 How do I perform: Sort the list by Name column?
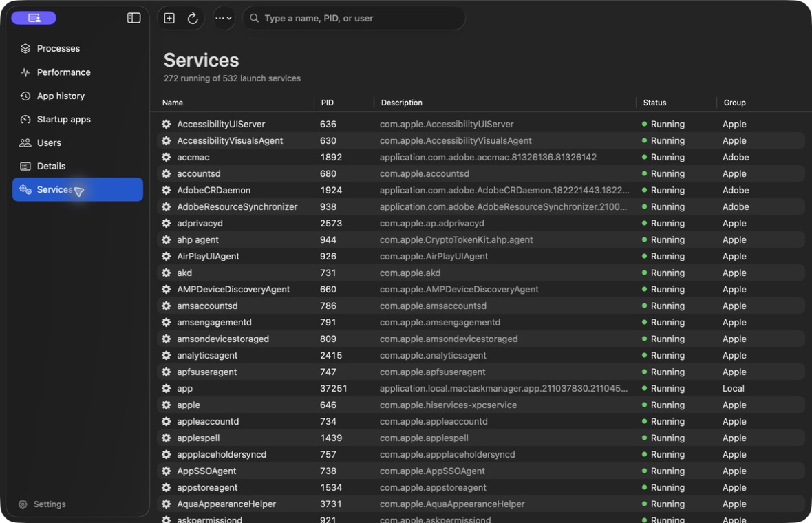[x=173, y=103]
